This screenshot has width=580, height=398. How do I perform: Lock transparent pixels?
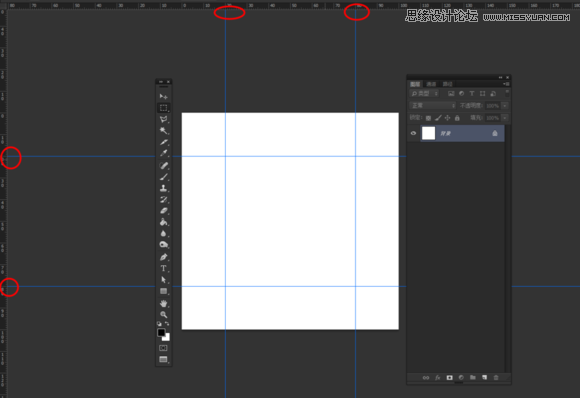pyautogui.click(x=428, y=118)
